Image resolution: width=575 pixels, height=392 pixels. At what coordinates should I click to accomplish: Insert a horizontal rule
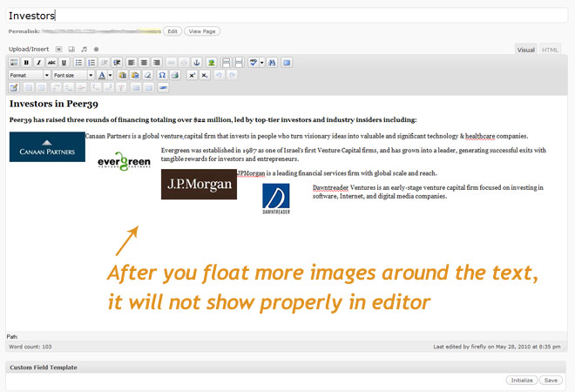coord(163,88)
